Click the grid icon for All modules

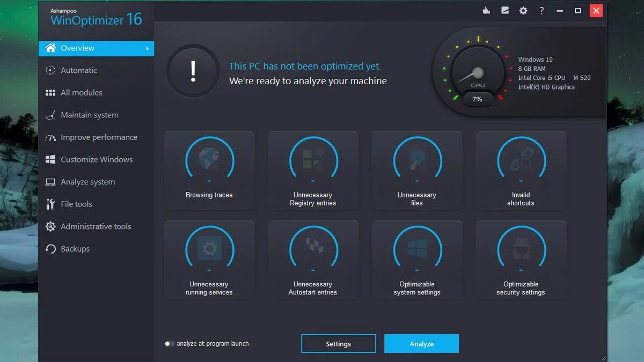(50, 93)
